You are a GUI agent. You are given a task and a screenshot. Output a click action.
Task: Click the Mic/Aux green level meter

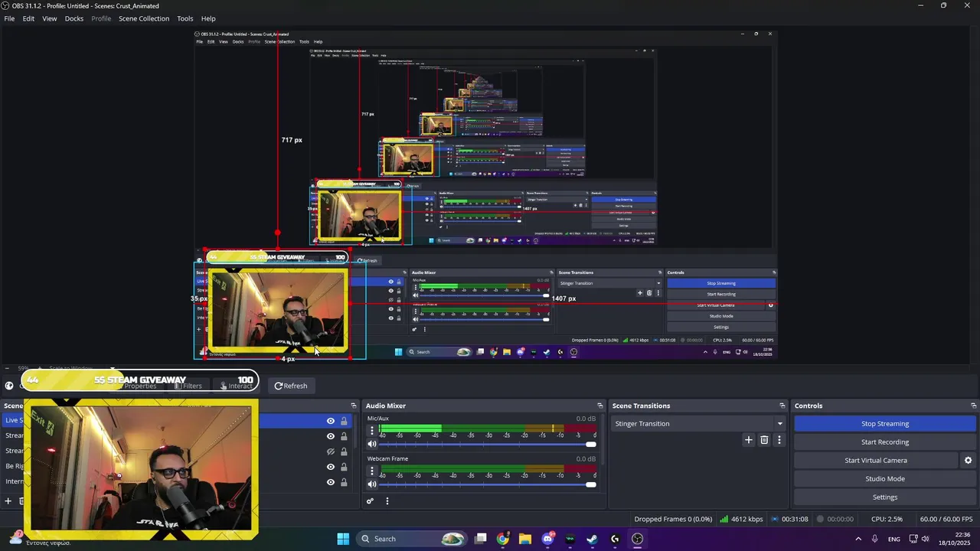point(488,428)
